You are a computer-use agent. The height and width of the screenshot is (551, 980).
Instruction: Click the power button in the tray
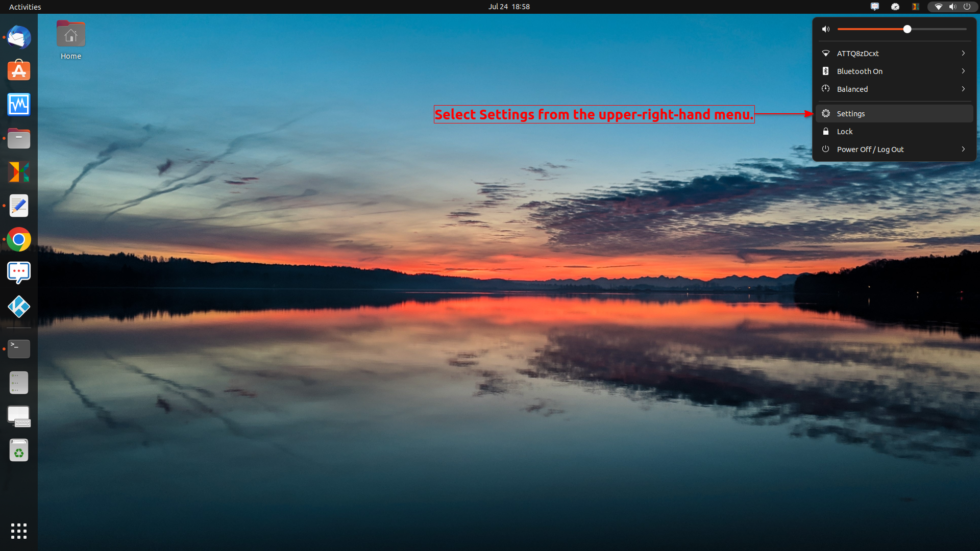[x=967, y=7]
